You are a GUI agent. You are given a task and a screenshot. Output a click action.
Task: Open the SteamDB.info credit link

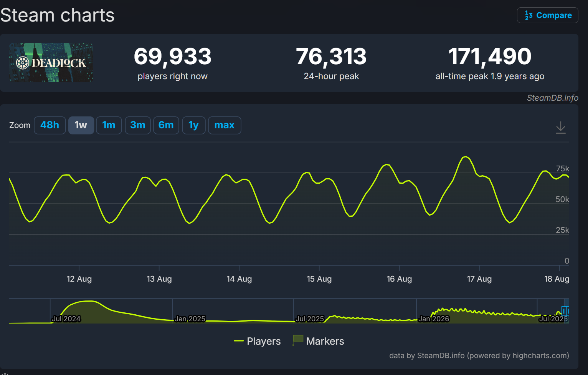[552, 98]
